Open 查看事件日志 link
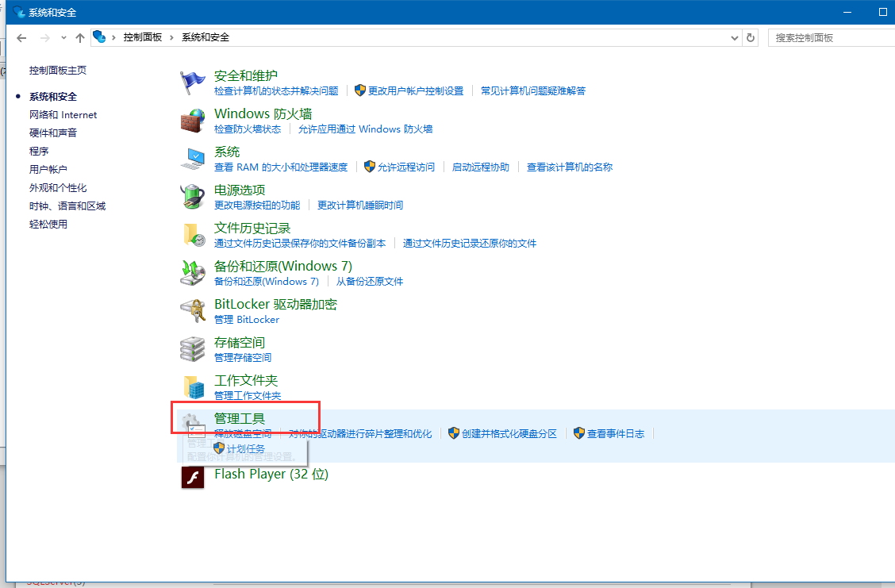The width and height of the screenshot is (895, 588). [x=616, y=433]
